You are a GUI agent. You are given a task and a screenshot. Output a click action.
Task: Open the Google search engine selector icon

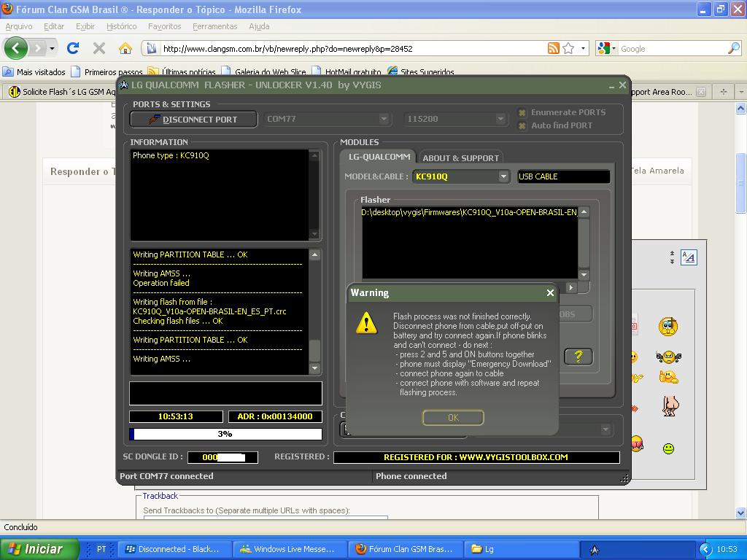pos(604,48)
